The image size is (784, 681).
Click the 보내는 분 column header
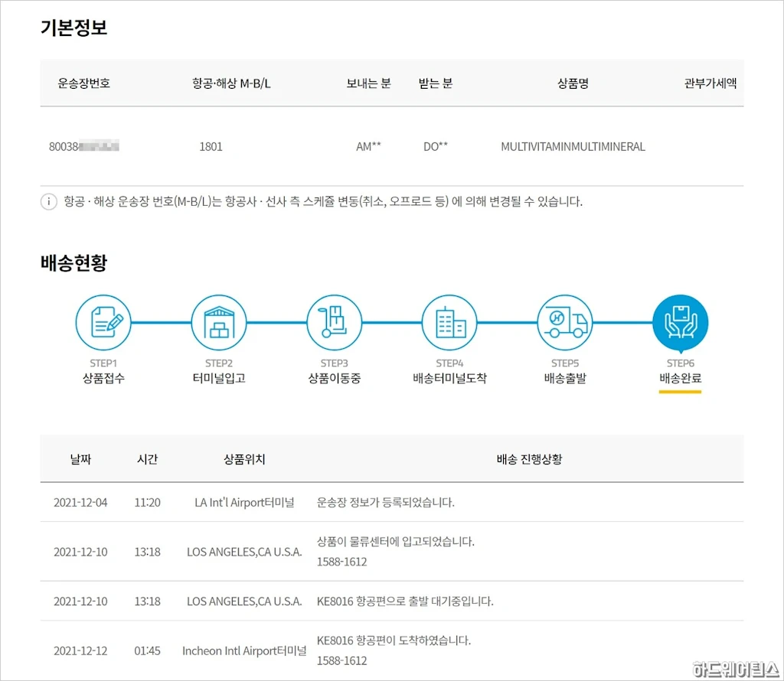[x=368, y=83]
